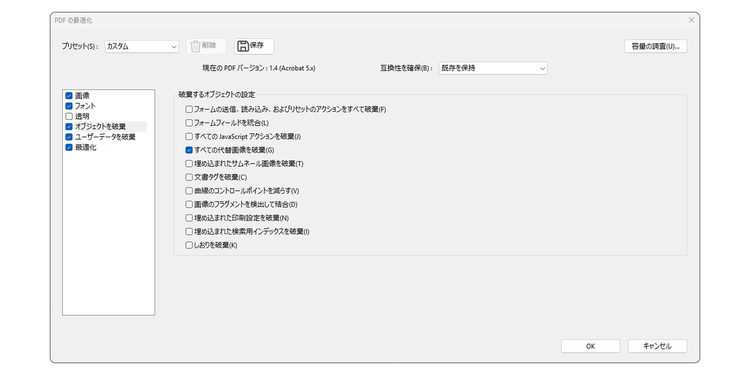Image resolution: width=750 pixels, height=375 pixels.
Task: Uncheck すべての代替画像を破棄 checkbox
Action: tap(189, 150)
